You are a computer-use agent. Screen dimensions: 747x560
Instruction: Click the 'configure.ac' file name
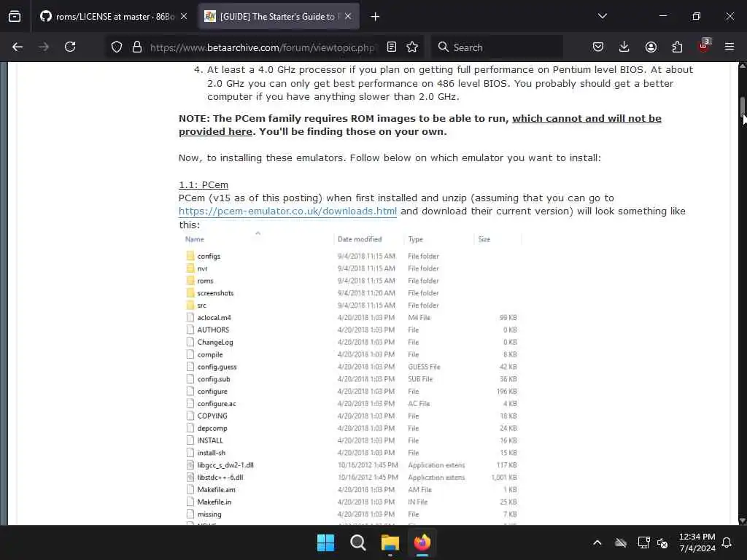click(x=217, y=404)
